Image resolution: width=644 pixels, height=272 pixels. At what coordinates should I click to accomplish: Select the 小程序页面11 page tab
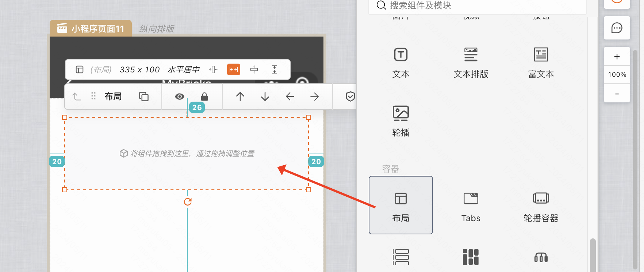point(91,28)
